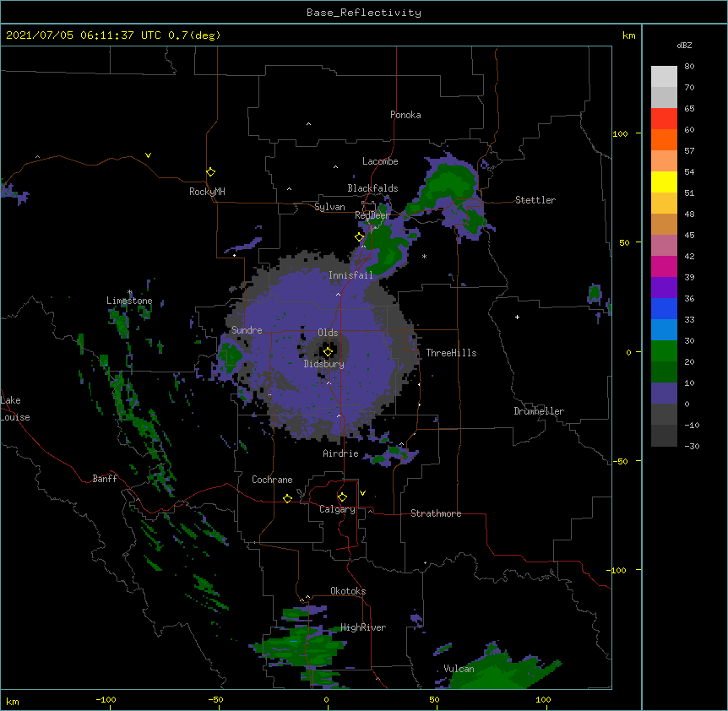The image size is (728, 711).
Task: Click the dBZ legend heading
Action: coord(684,46)
